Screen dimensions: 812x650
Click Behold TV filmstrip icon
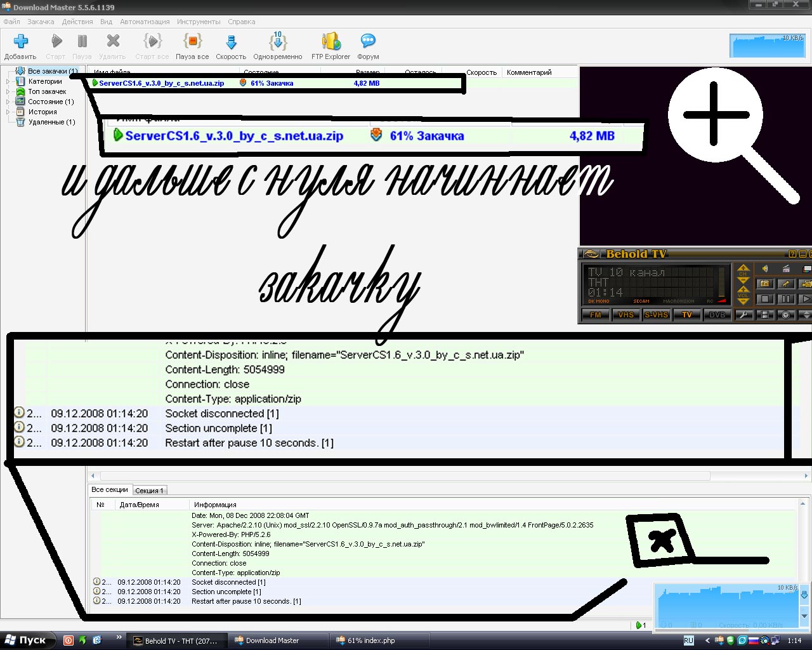764,315
